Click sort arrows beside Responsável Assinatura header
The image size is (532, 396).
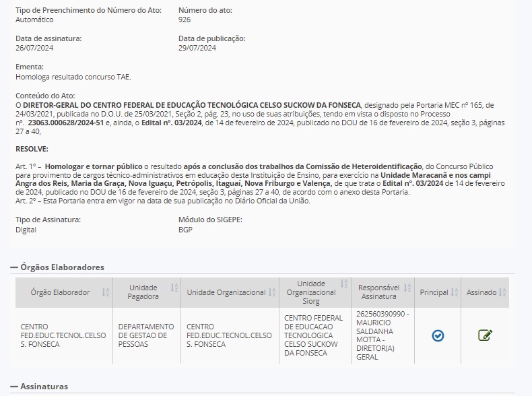pos(407,288)
